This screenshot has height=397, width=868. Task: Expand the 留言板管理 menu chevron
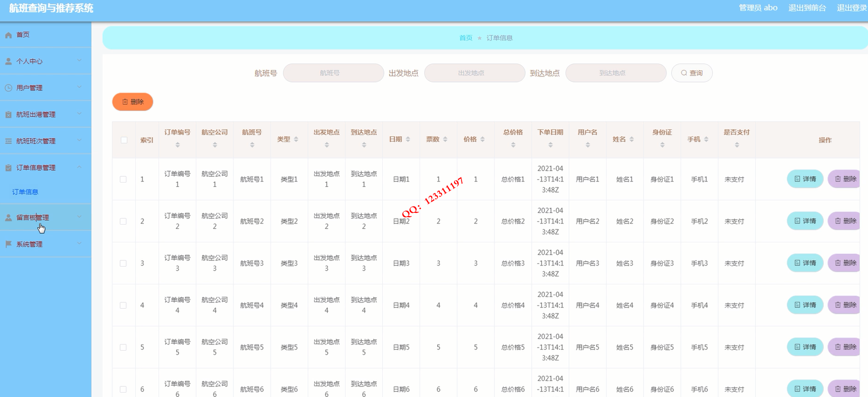(79, 217)
